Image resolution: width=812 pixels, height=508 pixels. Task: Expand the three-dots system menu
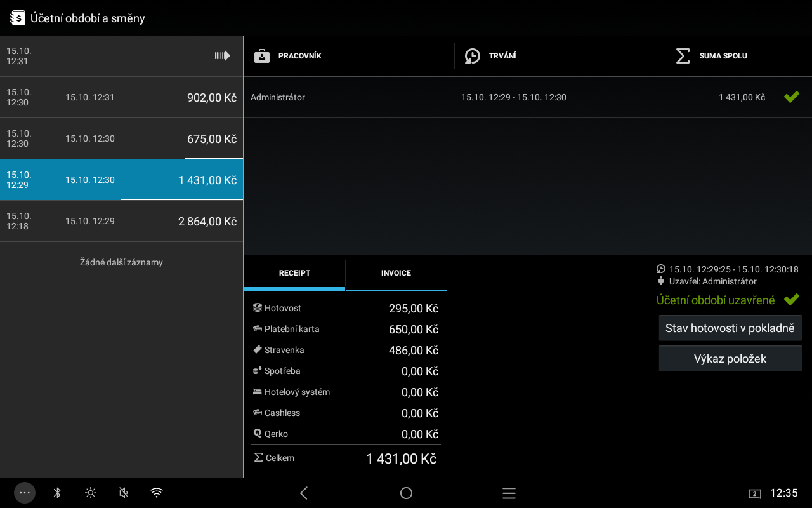(25, 493)
